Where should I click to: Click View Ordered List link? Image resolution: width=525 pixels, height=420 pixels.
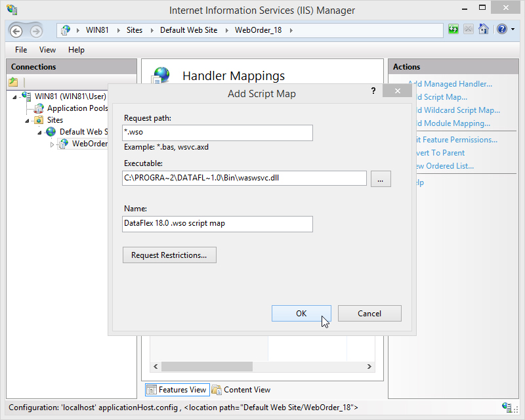[x=445, y=166]
